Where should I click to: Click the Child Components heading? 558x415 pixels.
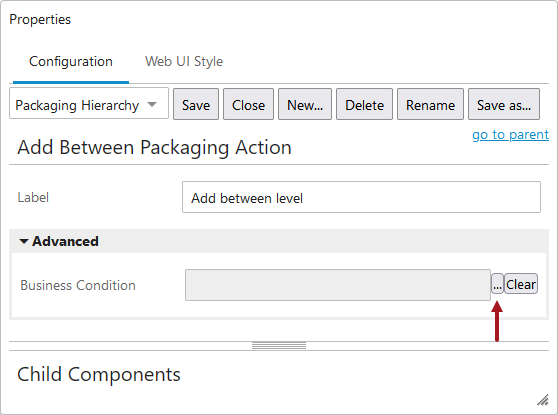pos(99,374)
